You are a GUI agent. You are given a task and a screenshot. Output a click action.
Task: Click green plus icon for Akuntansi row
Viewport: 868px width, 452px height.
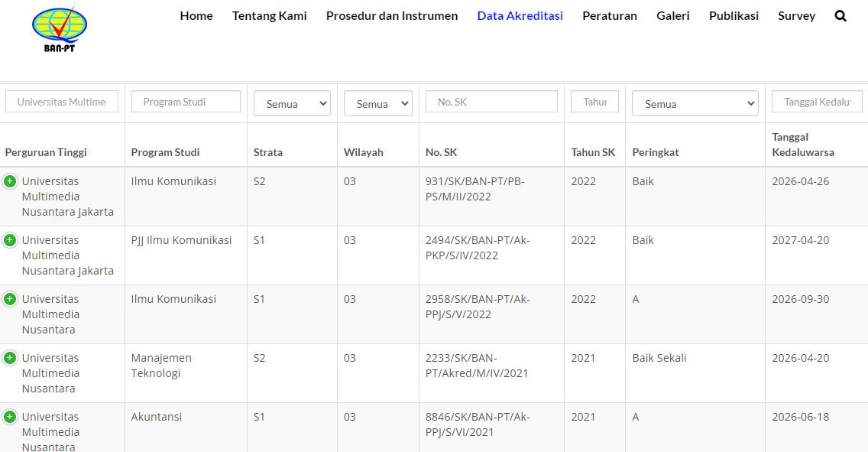point(10,417)
